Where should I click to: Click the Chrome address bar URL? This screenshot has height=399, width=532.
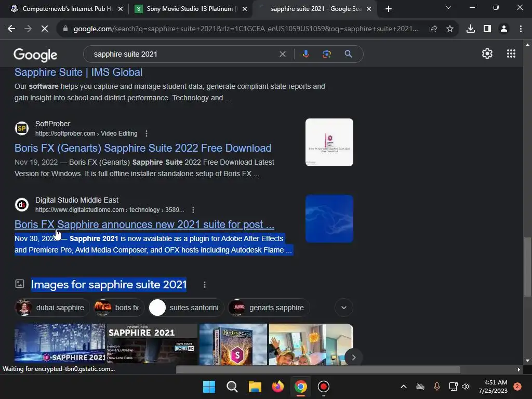246,29
